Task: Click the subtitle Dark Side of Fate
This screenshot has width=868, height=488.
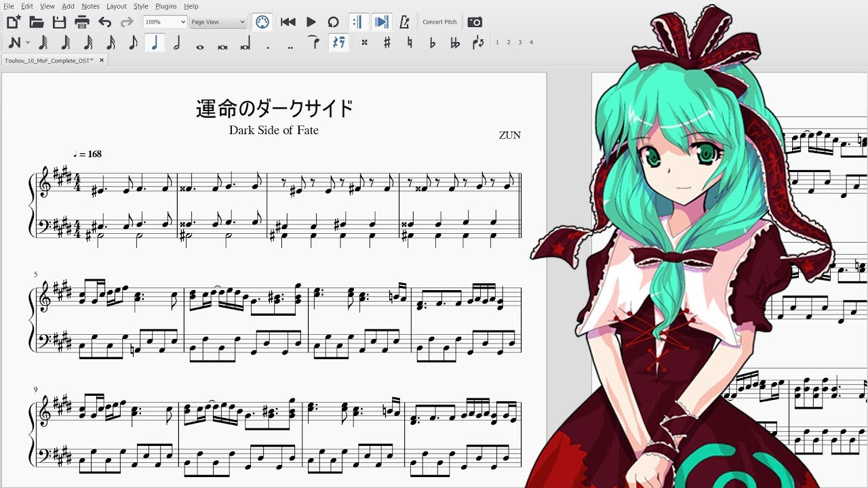Action: [274, 130]
